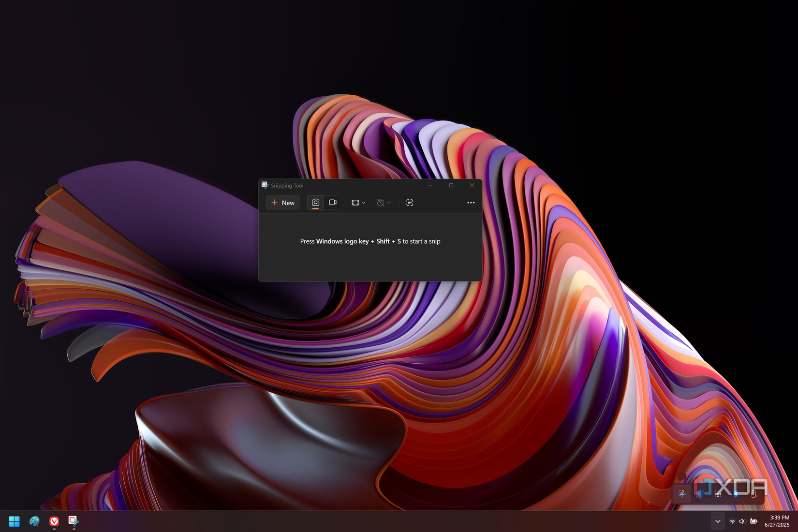Select the currently active camera capture toggle
Screen dimensions: 798x532
pos(315,203)
